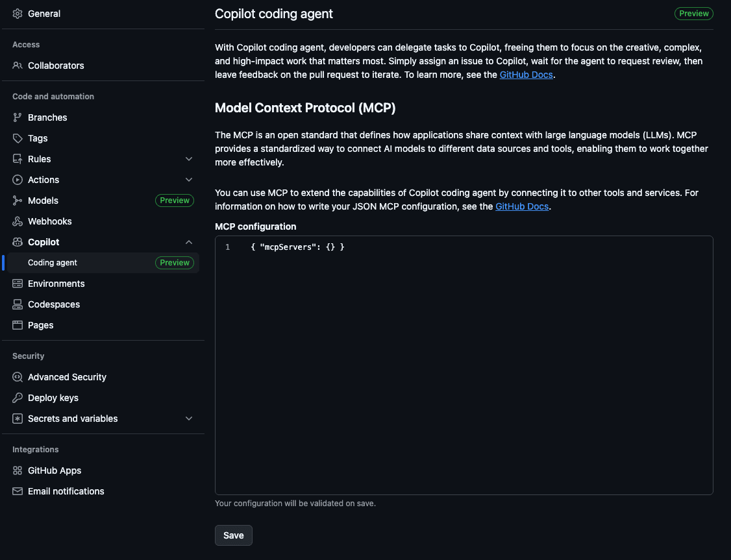
Task: Click the Rules icon in sidebar
Action: coord(18,159)
